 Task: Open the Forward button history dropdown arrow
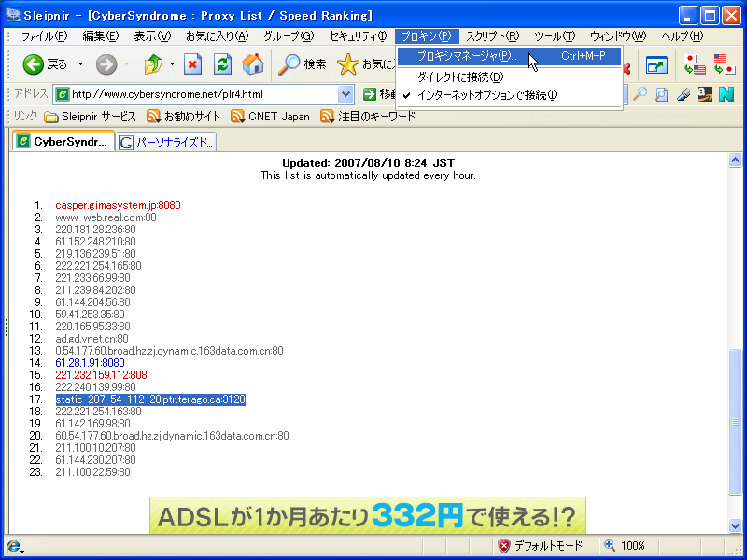pyautogui.click(x=126, y=64)
